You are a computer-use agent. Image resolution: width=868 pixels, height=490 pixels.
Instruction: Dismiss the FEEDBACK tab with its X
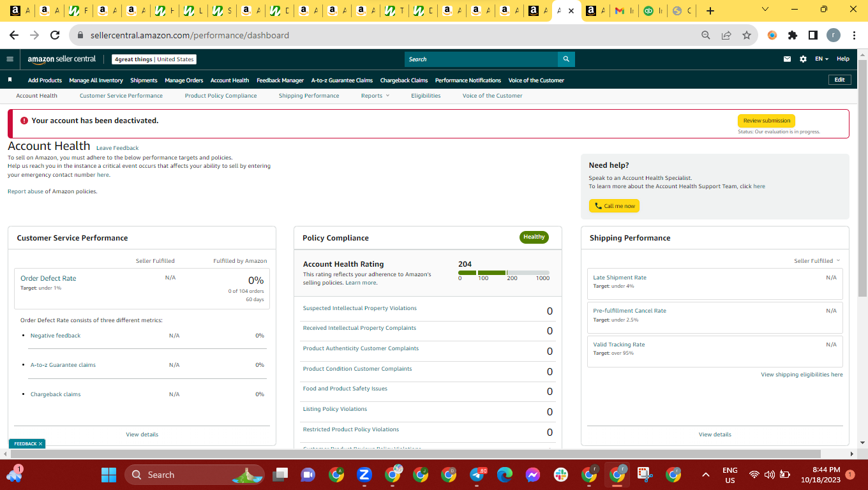[x=40, y=443]
